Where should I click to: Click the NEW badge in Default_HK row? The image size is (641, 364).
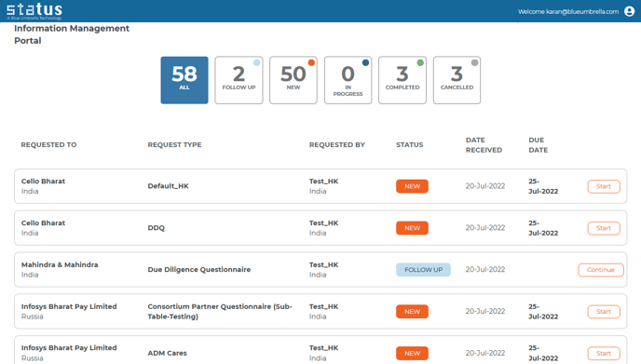412,186
